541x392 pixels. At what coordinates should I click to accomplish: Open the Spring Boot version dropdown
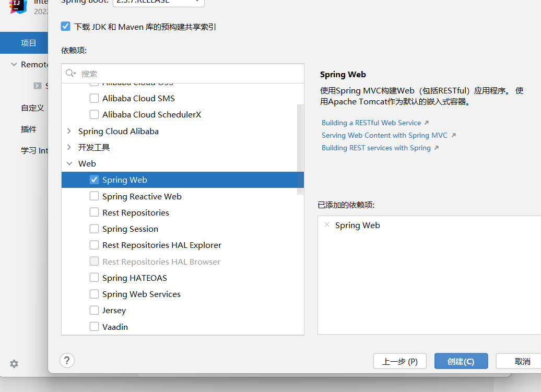[x=158, y=3]
